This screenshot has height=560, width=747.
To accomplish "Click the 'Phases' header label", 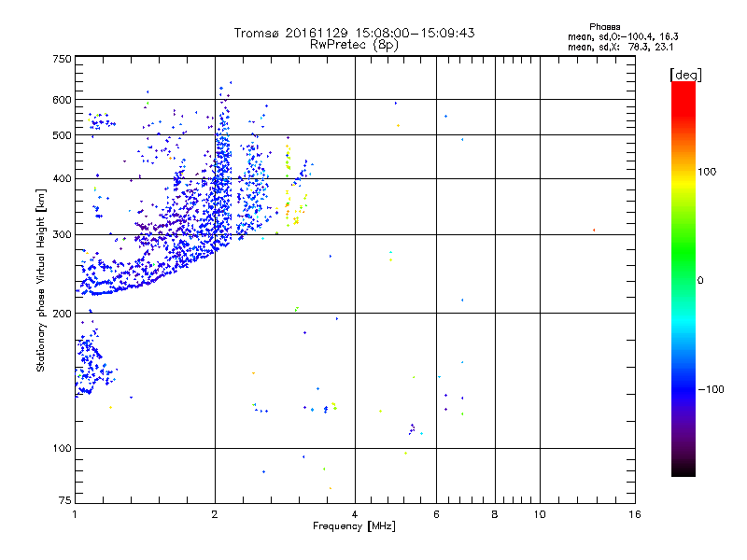I will [604, 27].
